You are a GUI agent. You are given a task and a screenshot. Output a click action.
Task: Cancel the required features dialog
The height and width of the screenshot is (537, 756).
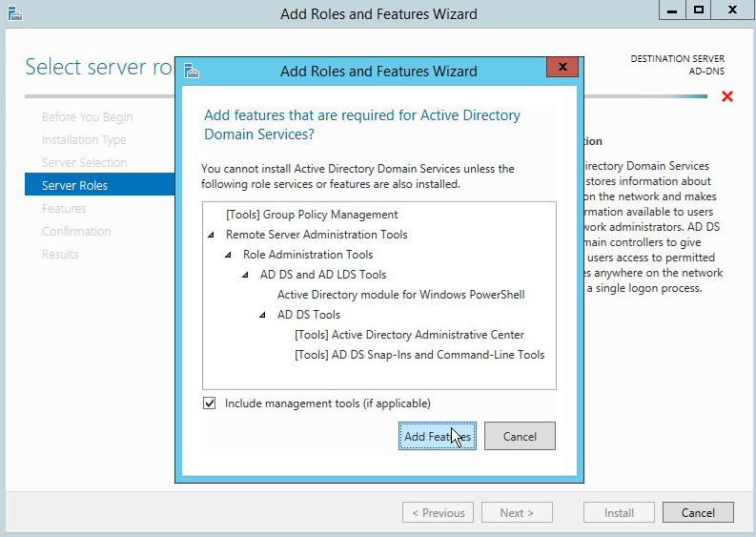tap(520, 436)
